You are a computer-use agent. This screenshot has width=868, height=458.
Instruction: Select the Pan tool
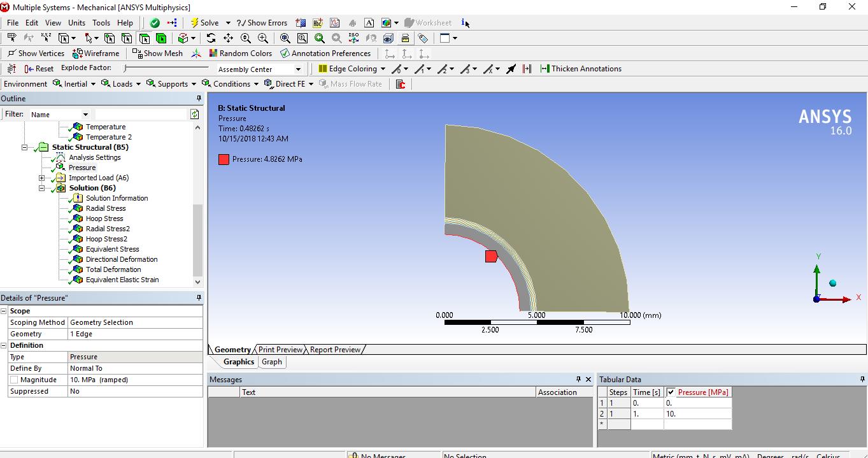pyautogui.click(x=228, y=38)
